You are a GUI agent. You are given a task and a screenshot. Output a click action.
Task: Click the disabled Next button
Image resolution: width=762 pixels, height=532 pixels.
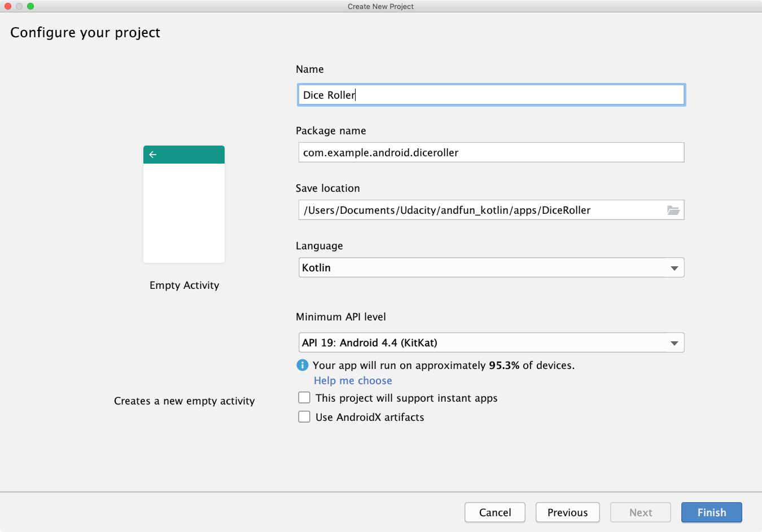tap(640, 512)
